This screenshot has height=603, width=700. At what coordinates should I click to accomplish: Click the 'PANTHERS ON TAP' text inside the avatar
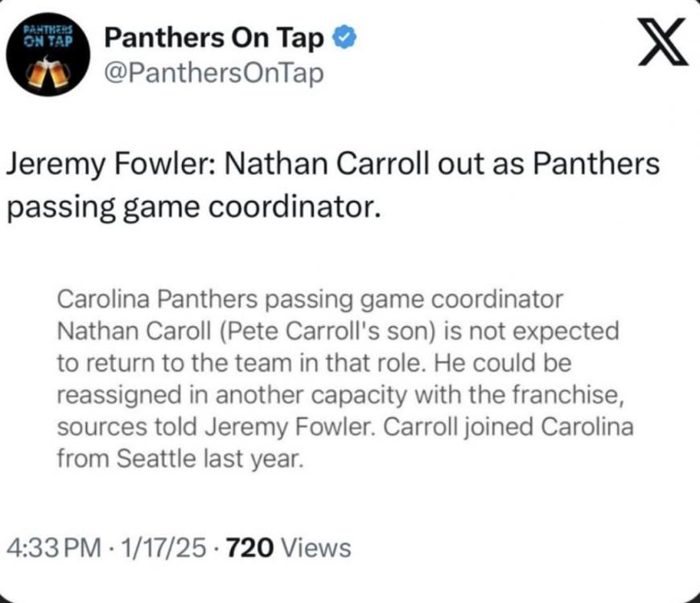tap(48, 34)
